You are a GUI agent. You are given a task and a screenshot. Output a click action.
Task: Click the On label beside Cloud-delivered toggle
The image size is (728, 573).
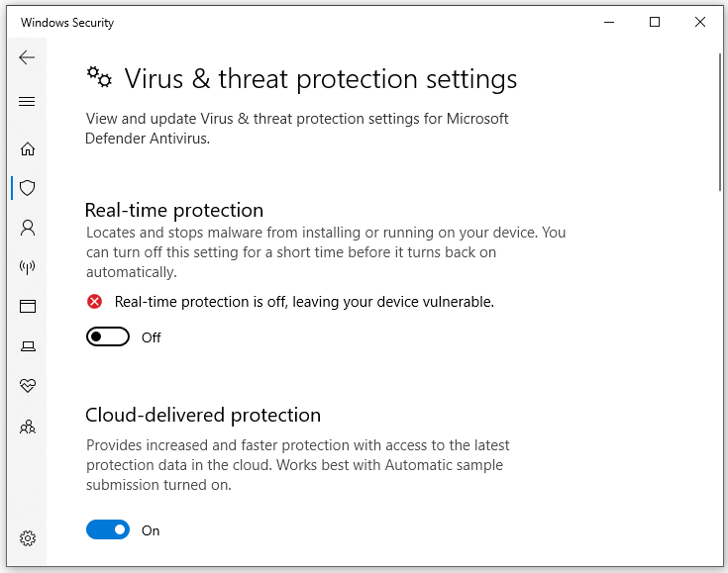(151, 530)
